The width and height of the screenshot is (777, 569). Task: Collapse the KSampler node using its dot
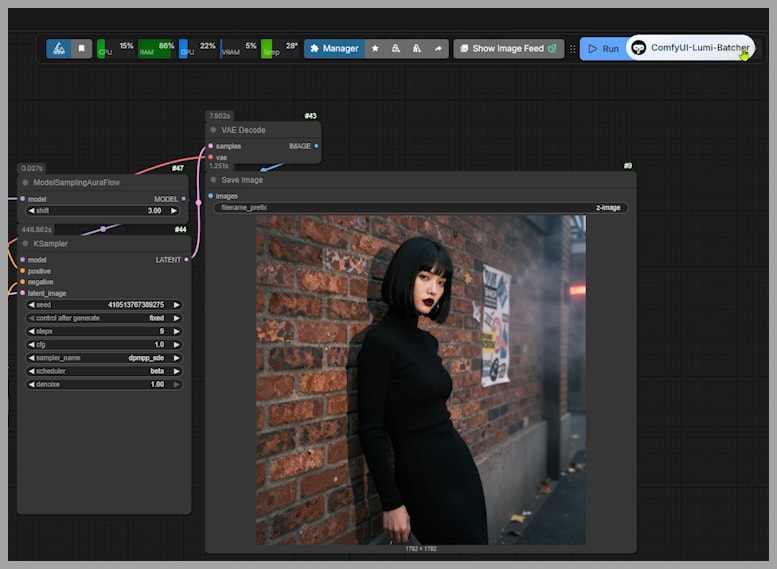click(26, 243)
